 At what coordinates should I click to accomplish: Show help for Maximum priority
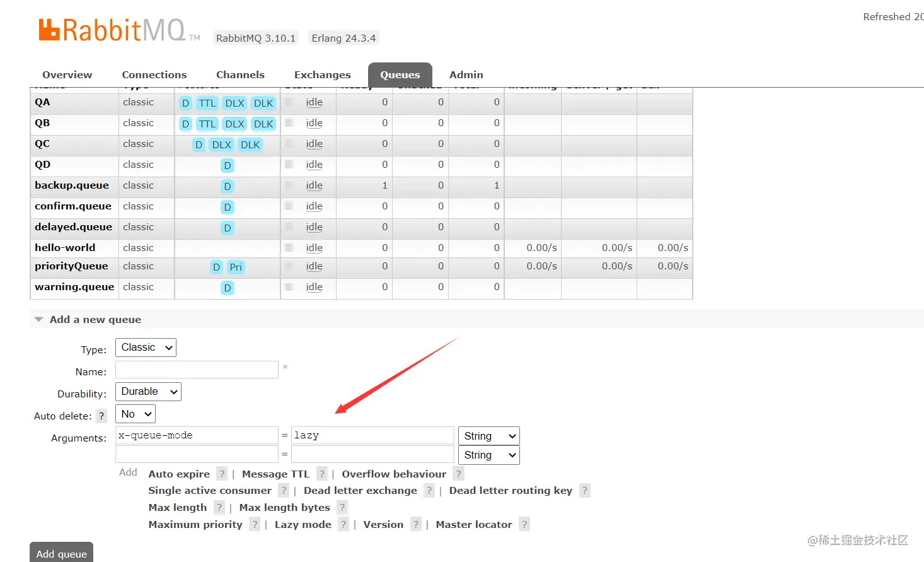(255, 524)
